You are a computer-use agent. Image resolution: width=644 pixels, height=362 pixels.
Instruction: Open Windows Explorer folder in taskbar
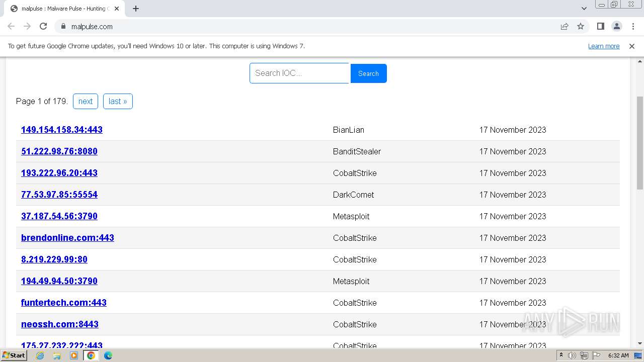click(x=57, y=355)
